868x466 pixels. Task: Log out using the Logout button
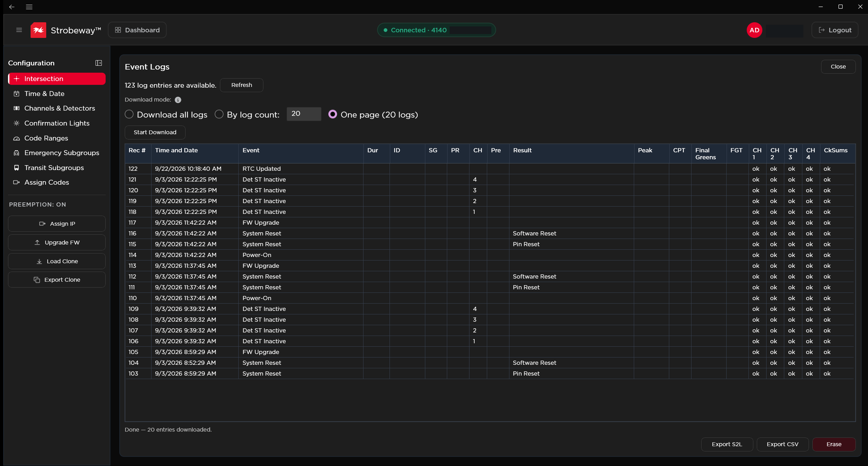coord(835,30)
